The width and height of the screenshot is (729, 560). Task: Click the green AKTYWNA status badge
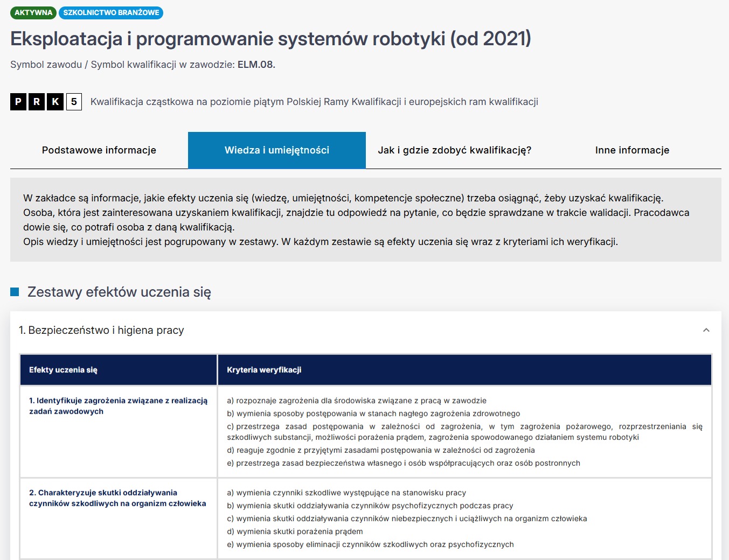point(33,12)
